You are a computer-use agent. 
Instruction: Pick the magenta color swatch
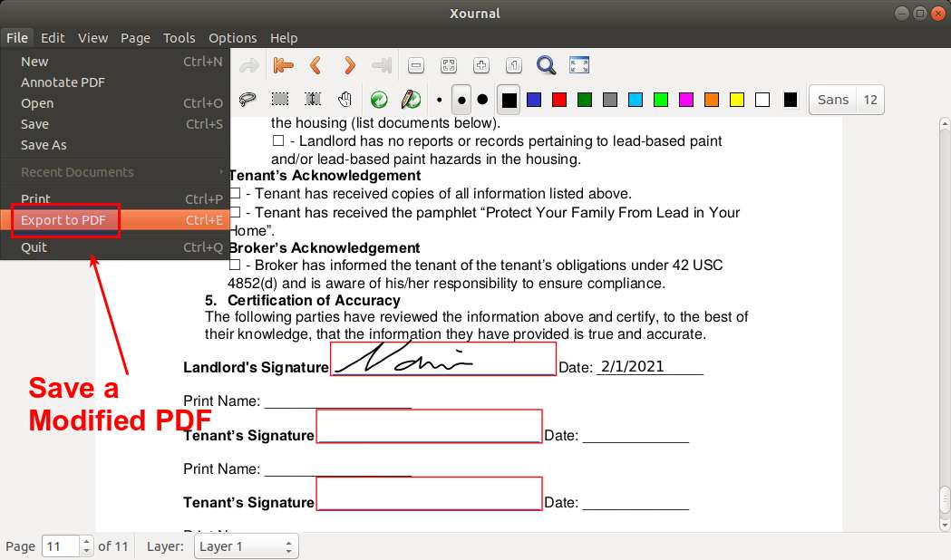[686, 100]
